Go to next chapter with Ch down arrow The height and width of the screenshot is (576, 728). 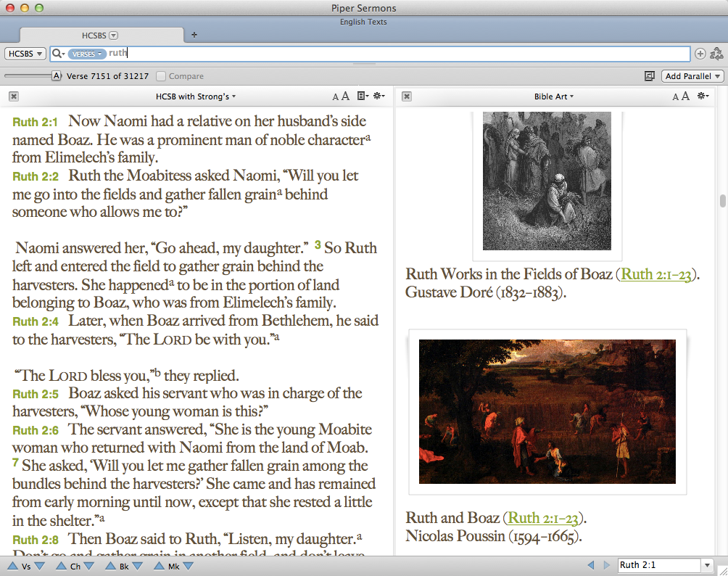click(x=88, y=566)
